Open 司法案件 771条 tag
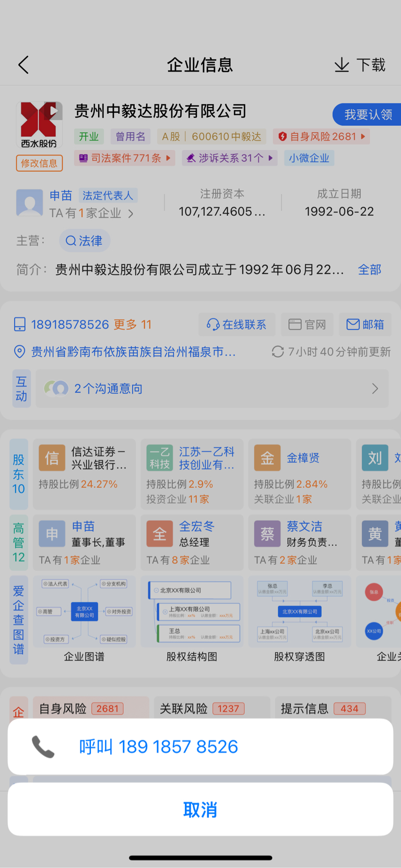This screenshot has height=868, width=401. (124, 158)
